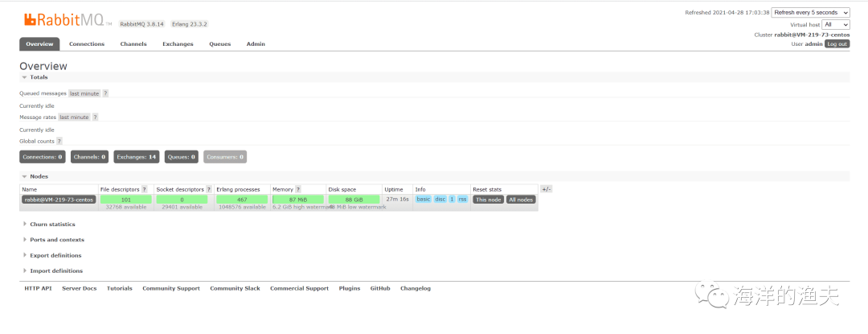The width and height of the screenshot is (868, 334).
Task: Click the uptime value 27m 16s
Action: coord(398,200)
